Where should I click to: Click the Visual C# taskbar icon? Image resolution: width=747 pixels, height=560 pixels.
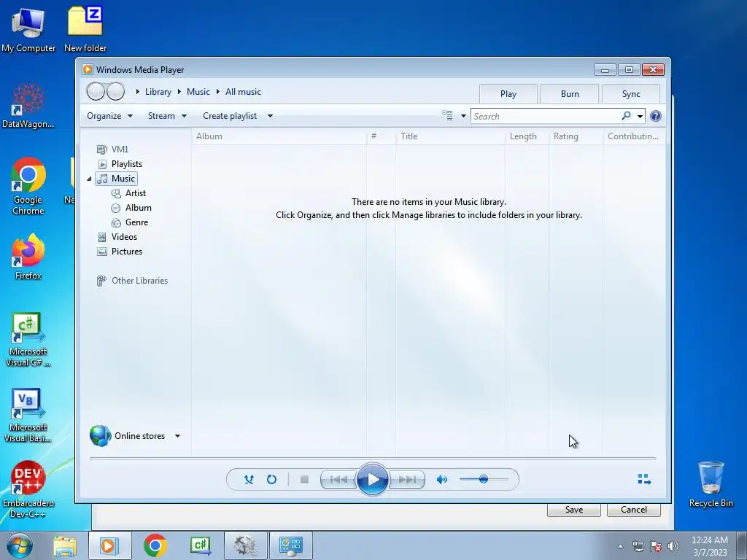click(x=201, y=545)
